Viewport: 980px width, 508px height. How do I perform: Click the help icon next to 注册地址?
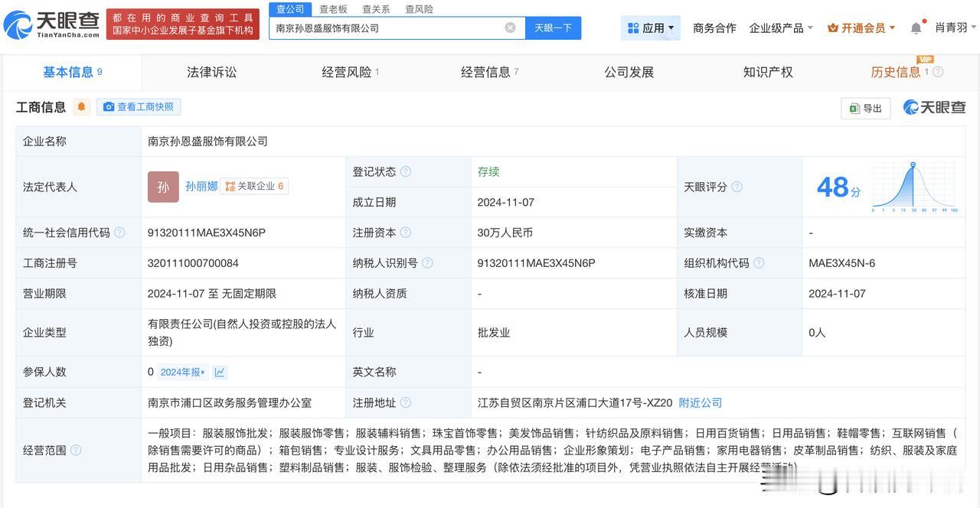406,402
